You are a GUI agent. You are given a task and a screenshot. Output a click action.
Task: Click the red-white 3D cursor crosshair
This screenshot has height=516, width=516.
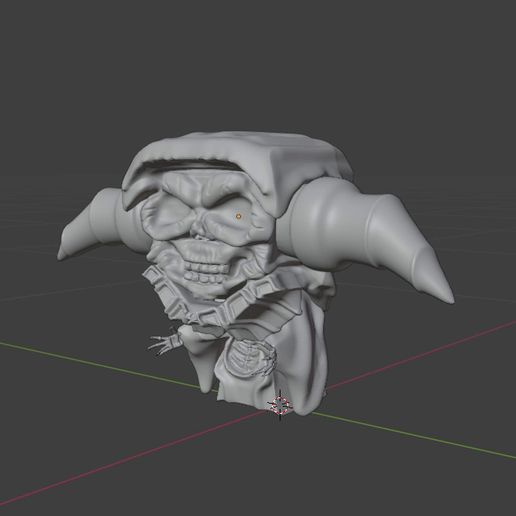point(279,406)
